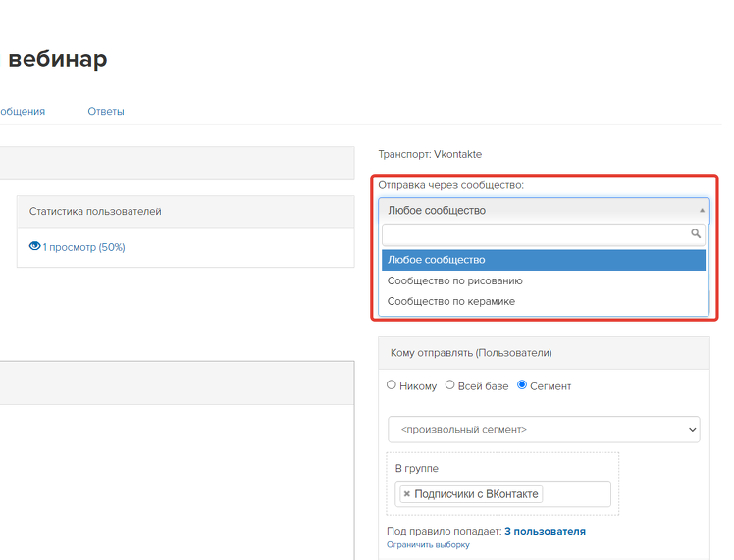The height and width of the screenshot is (560, 734).
Task: Click the eye icon beside view count
Action: [x=34, y=247]
